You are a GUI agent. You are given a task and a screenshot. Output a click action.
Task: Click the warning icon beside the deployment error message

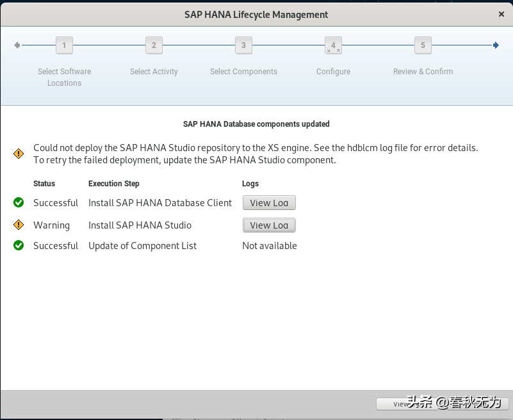pyautogui.click(x=18, y=154)
